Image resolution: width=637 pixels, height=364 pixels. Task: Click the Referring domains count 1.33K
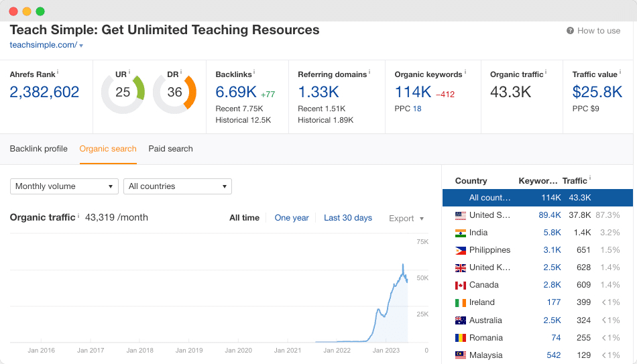318,93
